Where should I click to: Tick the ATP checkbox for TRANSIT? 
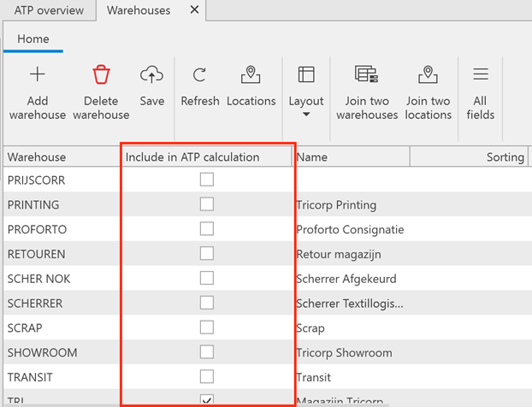tap(207, 376)
